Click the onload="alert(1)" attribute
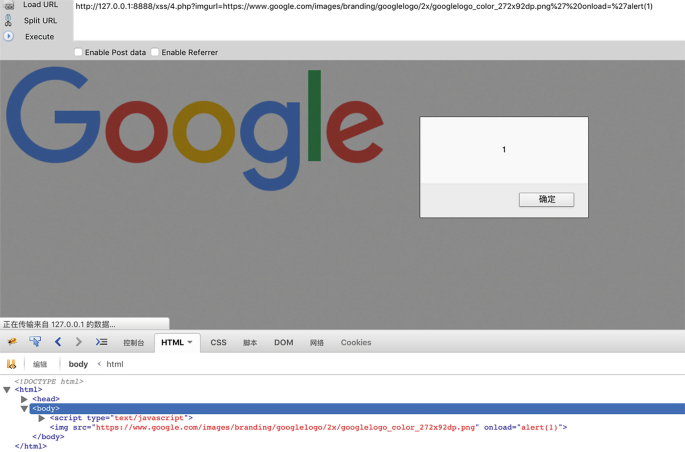The width and height of the screenshot is (685, 452). tap(522, 428)
